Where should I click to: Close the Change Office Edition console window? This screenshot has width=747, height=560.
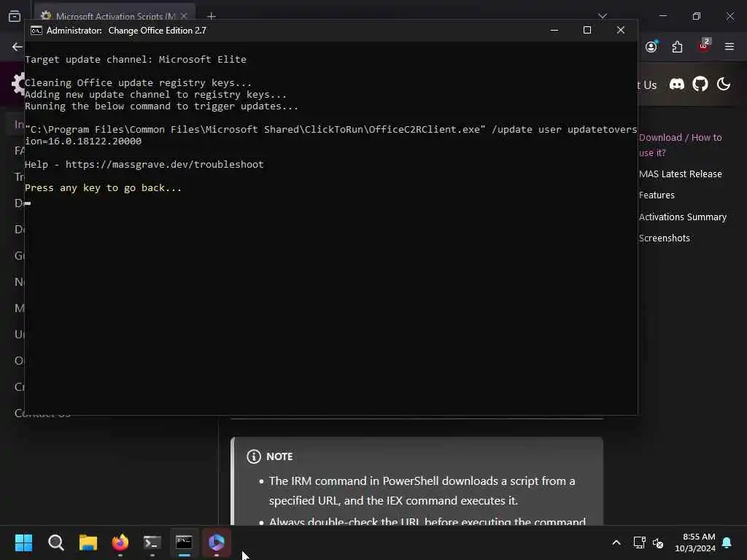click(x=620, y=30)
